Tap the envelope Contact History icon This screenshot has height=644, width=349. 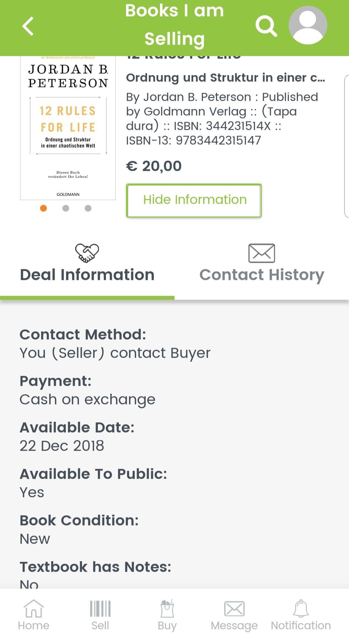click(x=262, y=253)
